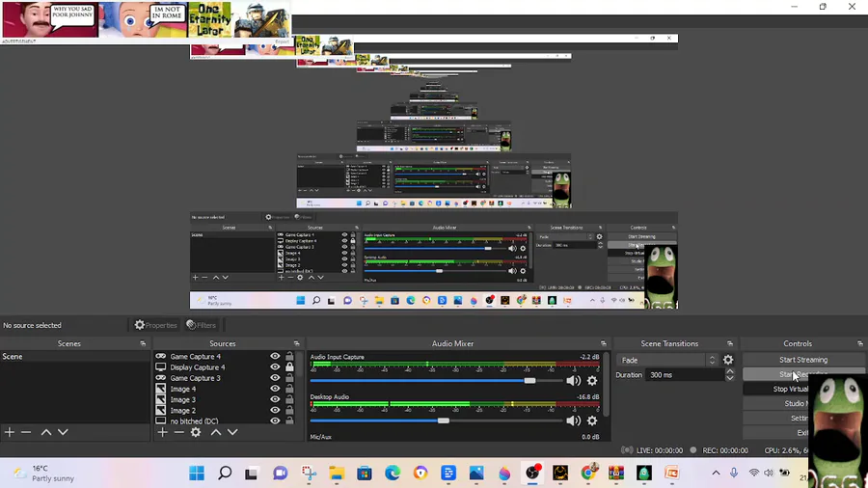Lock the Game Capture 4 source
The height and width of the screenshot is (488, 868).
[x=289, y=356]
